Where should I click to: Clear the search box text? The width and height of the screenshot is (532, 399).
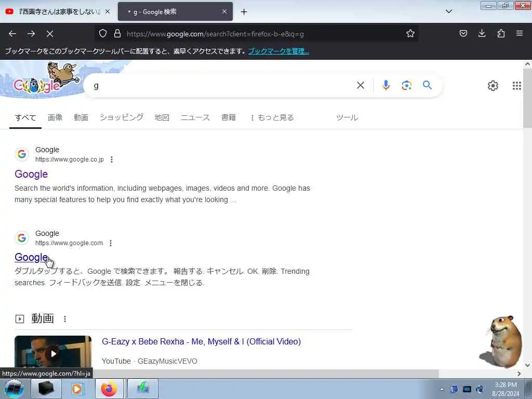tap(361, 85)
